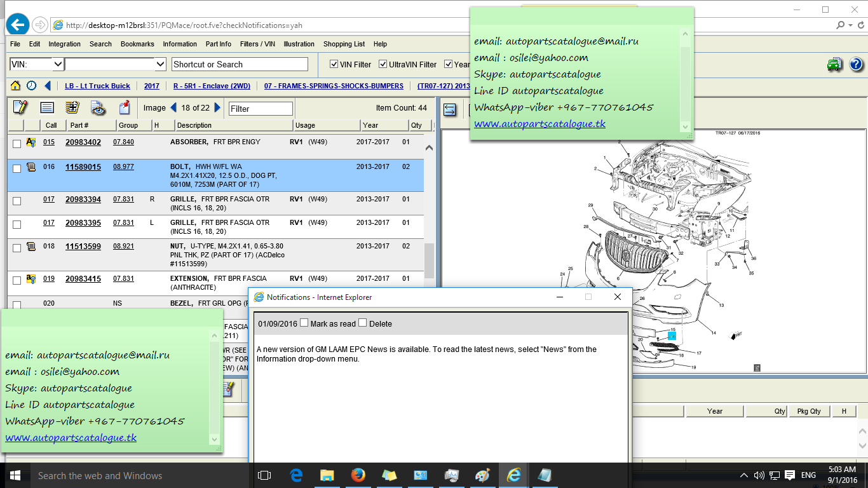Click the LB - Lt Truck Buick breadcrumb
Screen dimensions: 868x488
pyautogui.click(x=97, y=86)
